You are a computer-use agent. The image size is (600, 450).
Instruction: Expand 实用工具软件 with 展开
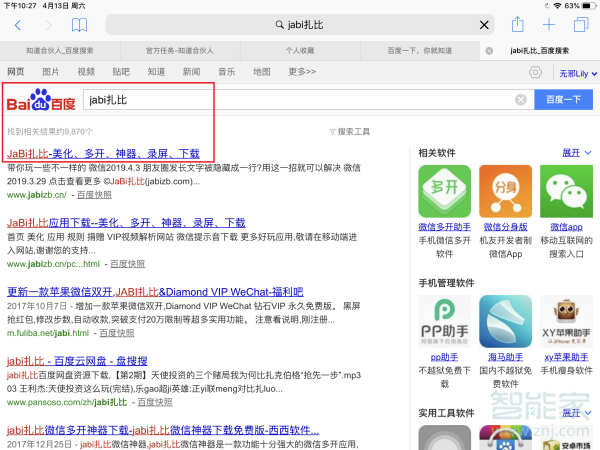tap(576, 413)
